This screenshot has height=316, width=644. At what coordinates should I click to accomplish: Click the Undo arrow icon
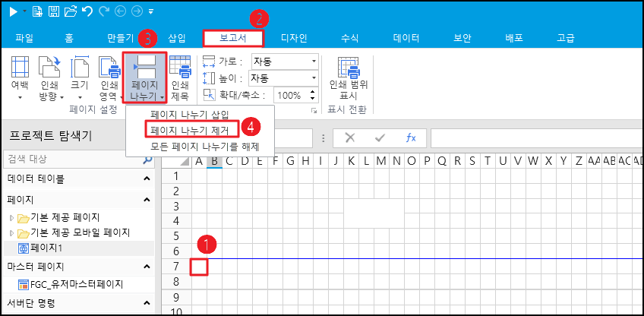click(87, 11)
